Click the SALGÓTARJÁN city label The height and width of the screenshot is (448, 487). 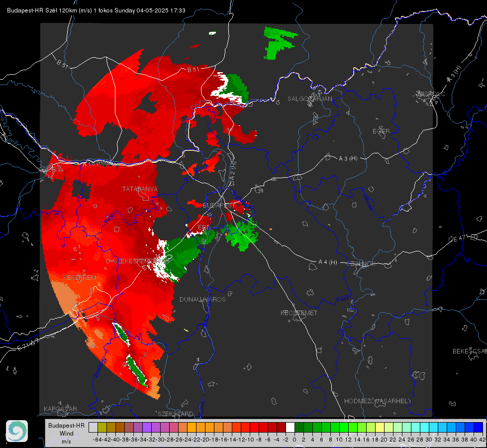tap(309, 99)
